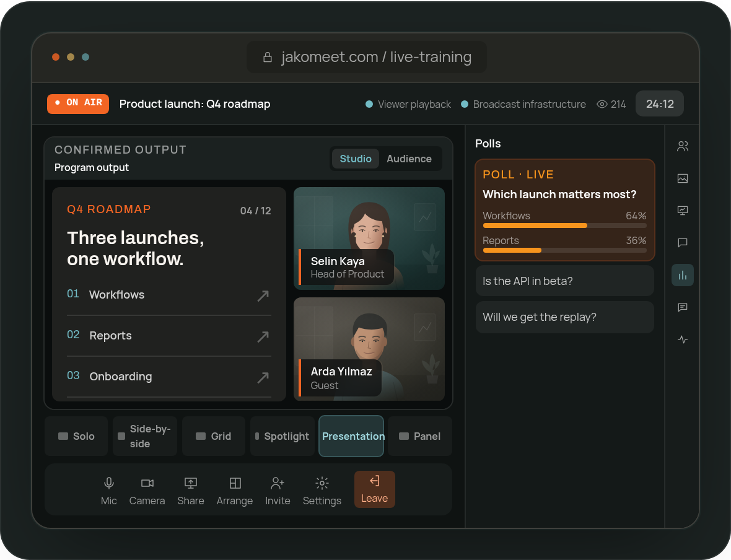The width and height of the screenshot is (731, 560).
Task: Click the viewer count eye icon
Action: tap(602, 104)
